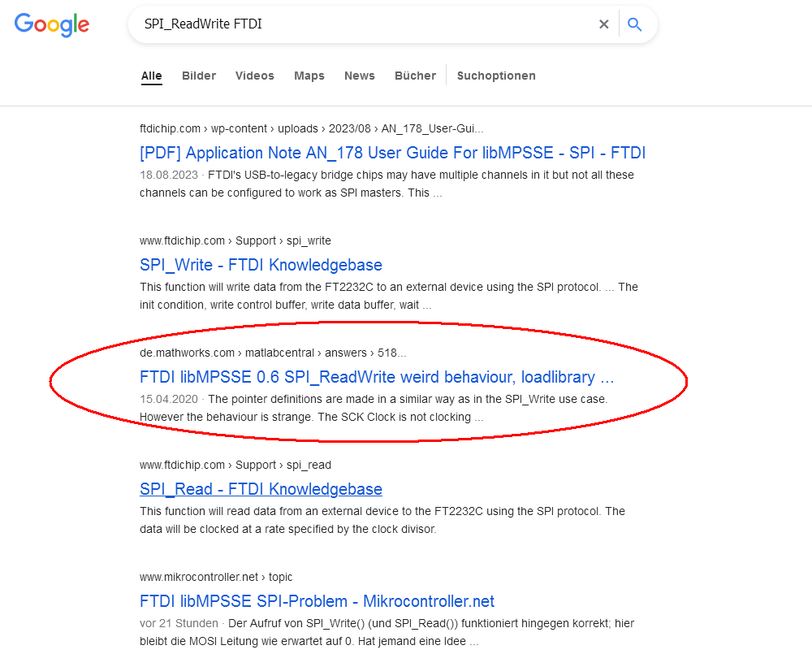
Task: Open SPI_Write - FTDI Knowledgebase result
Action: click(261, 265)
